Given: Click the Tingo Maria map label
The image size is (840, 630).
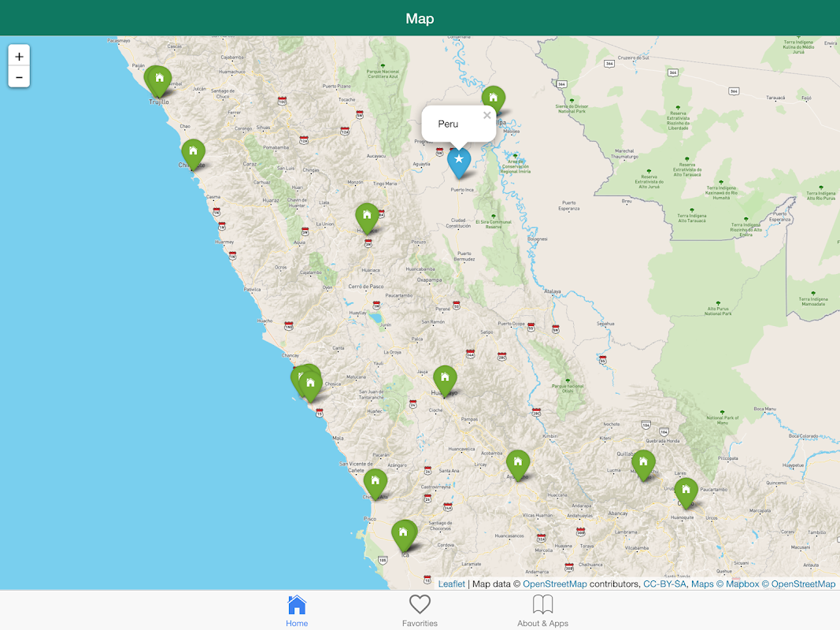Looking at the screenshot, I should [x=385, y=183].
